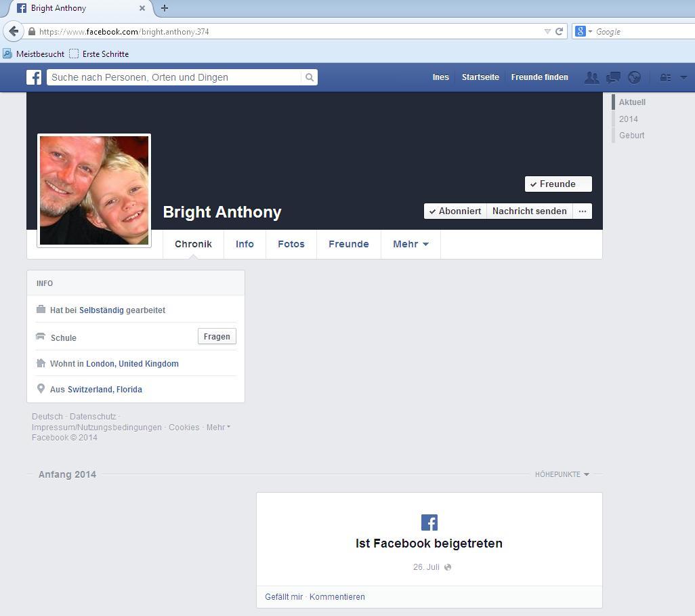The height and width of the screenshot is (616, 695).
Task: Open the Höhepunkte dropdown
Action: coord(562,474)
